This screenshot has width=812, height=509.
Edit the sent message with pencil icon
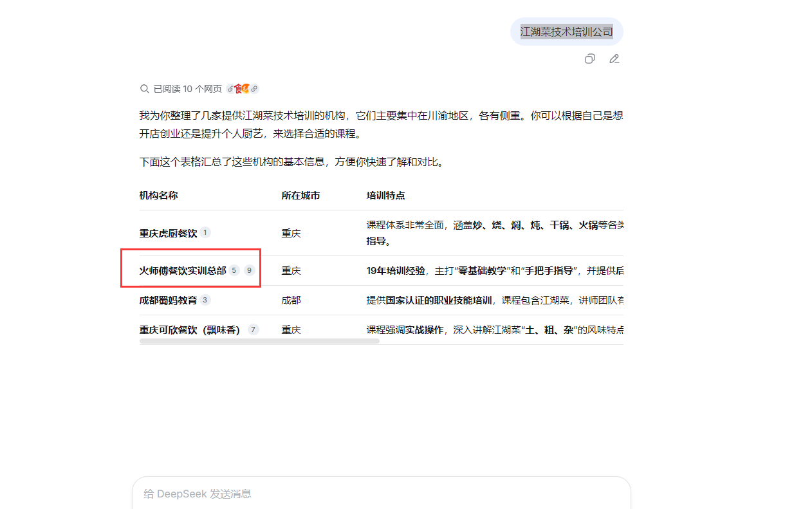614,59
